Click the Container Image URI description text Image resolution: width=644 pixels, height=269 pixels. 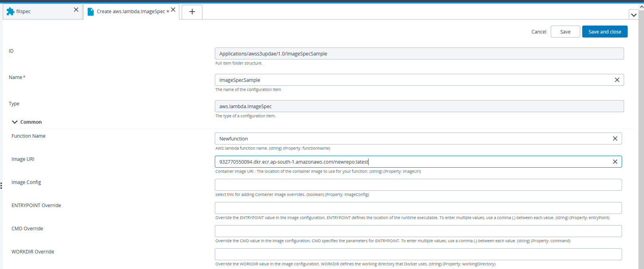(318, 171)
